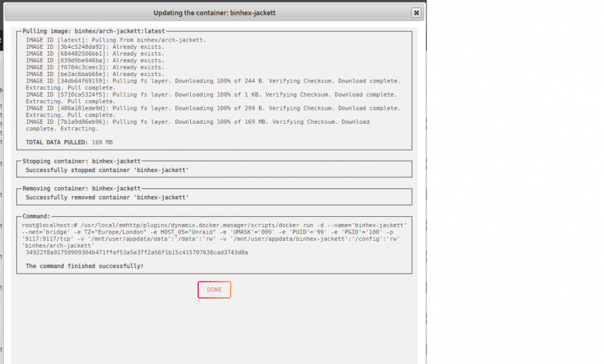
Task: Click the line 'IMAGE ID [3b4c5248da92]: Already exists.'
Action: tap(95, 47)
